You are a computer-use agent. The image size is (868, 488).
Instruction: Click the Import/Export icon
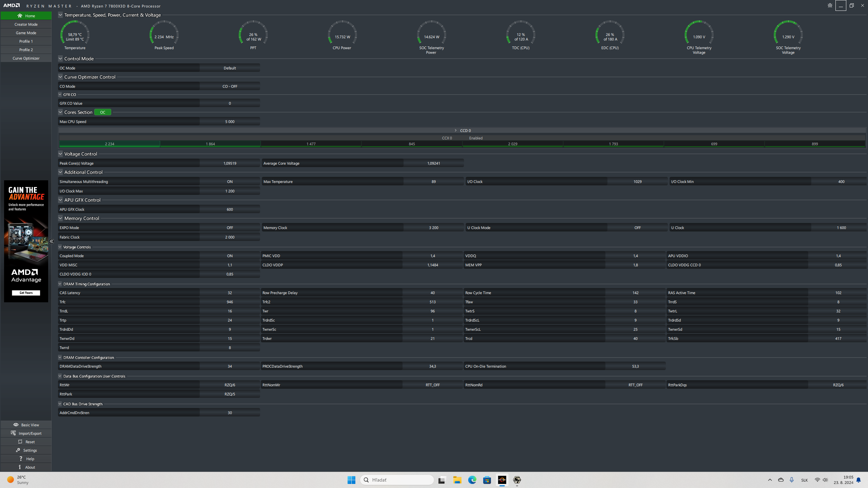click(14, 433)
